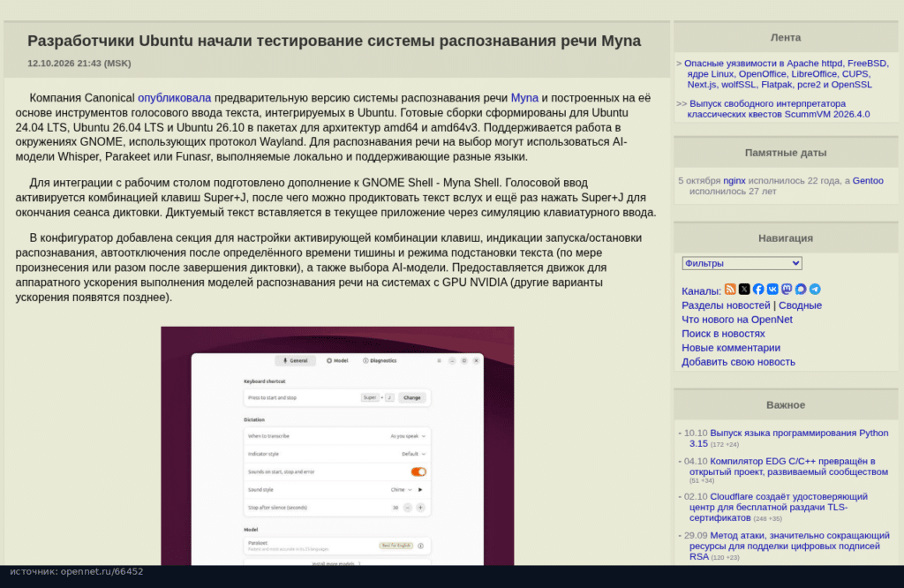Click the Каналы: label link
This screenshot has height=588, width=904.
701,291
